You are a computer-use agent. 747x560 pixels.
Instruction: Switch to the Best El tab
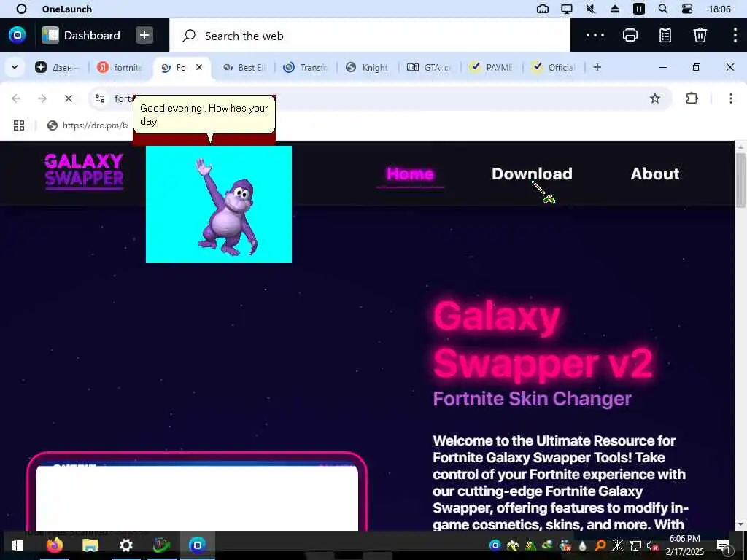(x=244, y=68)
